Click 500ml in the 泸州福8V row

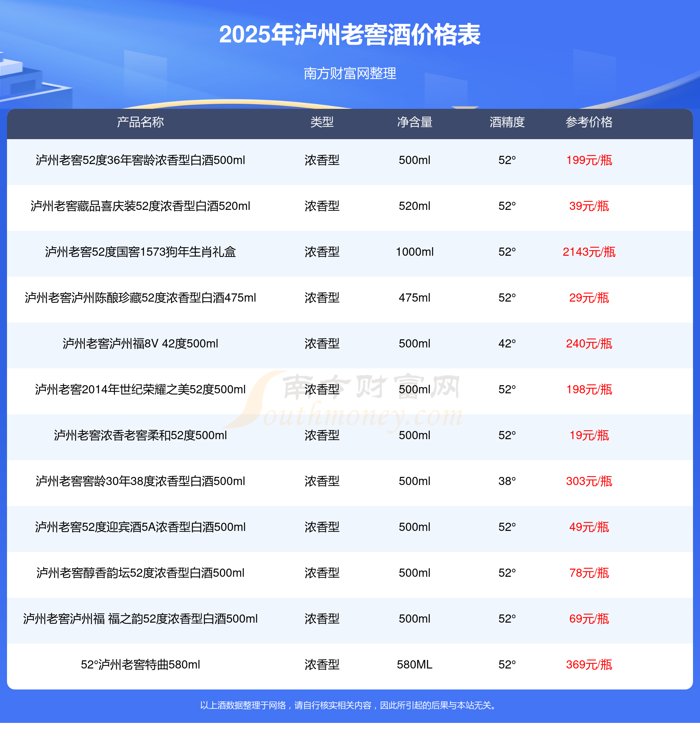click(415, 344)
